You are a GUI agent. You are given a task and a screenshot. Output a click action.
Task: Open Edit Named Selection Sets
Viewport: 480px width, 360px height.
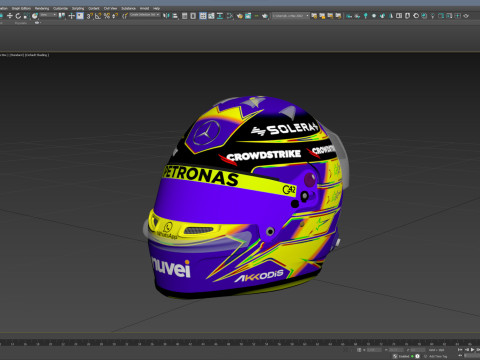click(x=125, y=16)
